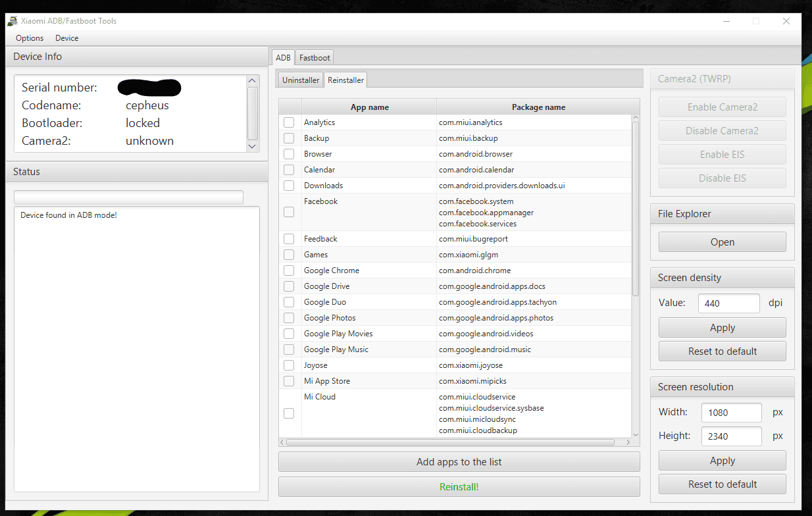This screenshot has height=516, width=812.
Task: Click the cepheus codename value
Action: [x=147, y=105]
